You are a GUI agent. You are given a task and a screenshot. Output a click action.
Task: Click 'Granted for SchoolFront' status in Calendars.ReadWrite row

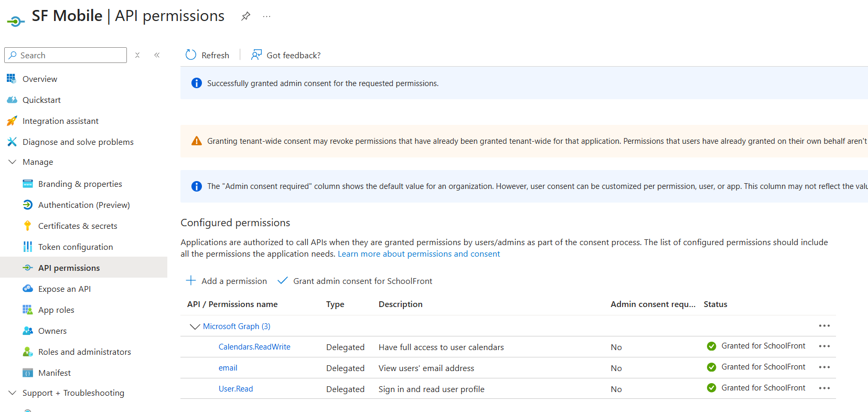pyautogui.click(x=763, y=346)
